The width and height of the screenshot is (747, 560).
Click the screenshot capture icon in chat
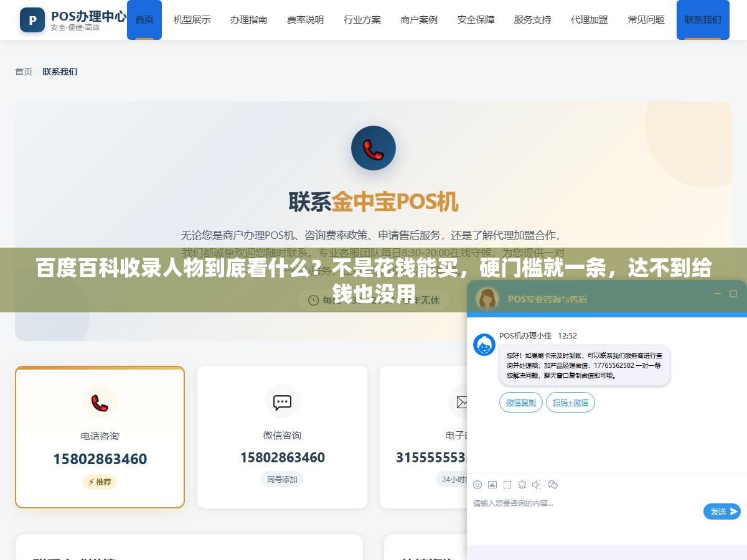pos(507,485)
